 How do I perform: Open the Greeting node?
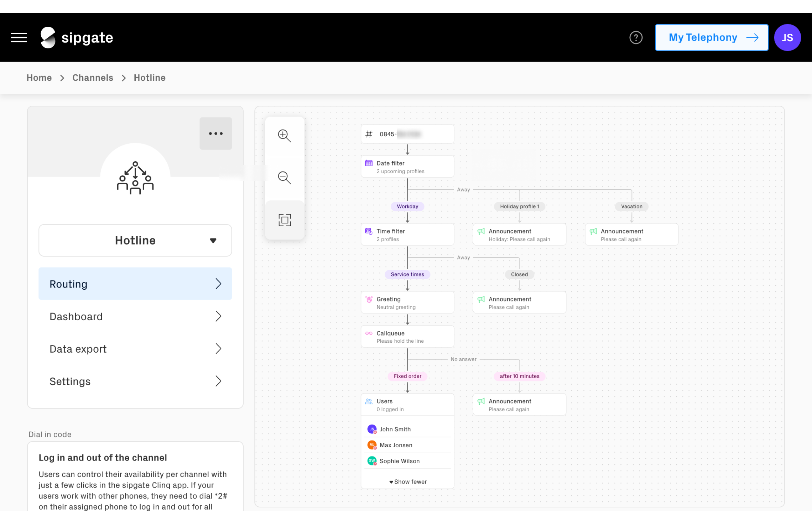[407, 302]
